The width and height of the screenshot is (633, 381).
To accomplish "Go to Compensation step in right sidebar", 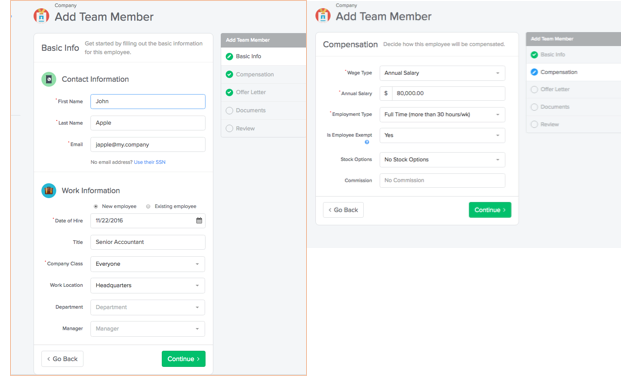I will [x=573, y=72].
